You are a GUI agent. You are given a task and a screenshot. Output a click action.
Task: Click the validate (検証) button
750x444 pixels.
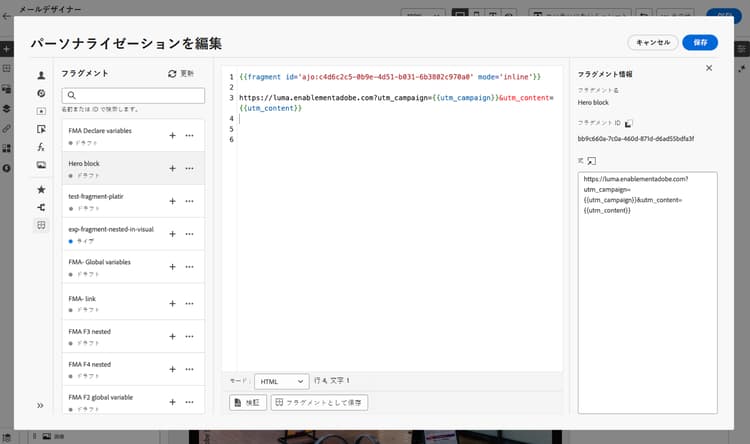(247, 402)
